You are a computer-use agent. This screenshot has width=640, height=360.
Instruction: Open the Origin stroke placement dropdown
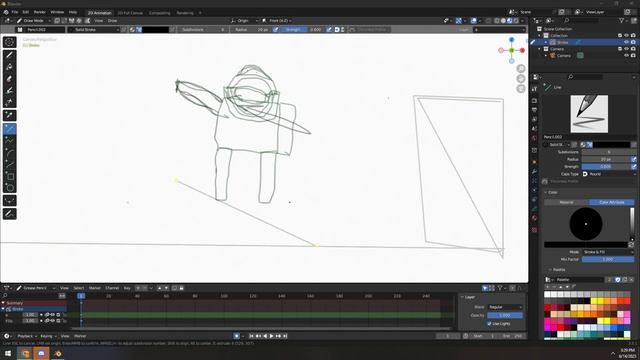pyautogui.click(x=244, y=20)
